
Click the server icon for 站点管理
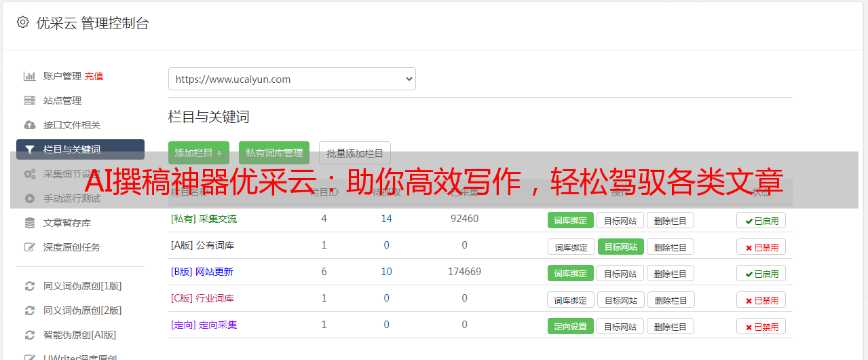click(x=30, y=101)
